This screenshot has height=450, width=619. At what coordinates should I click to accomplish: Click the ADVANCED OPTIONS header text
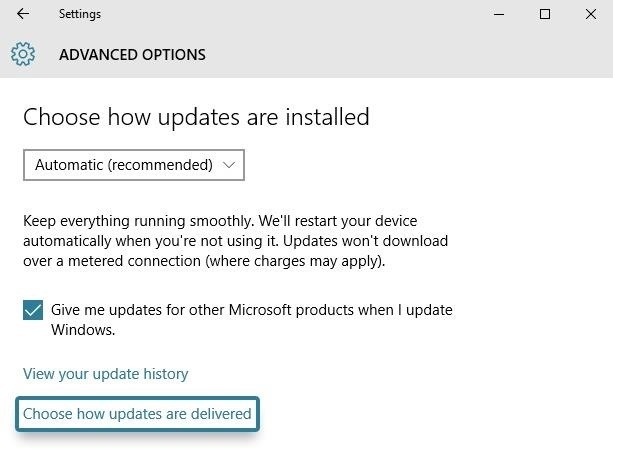(132, 55)
